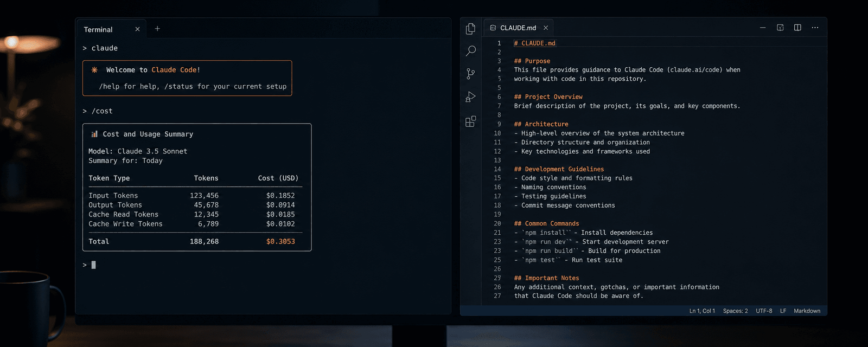Click the $0.1852 input cost value
The image size is (868, 347).
(x=280, y=195)
